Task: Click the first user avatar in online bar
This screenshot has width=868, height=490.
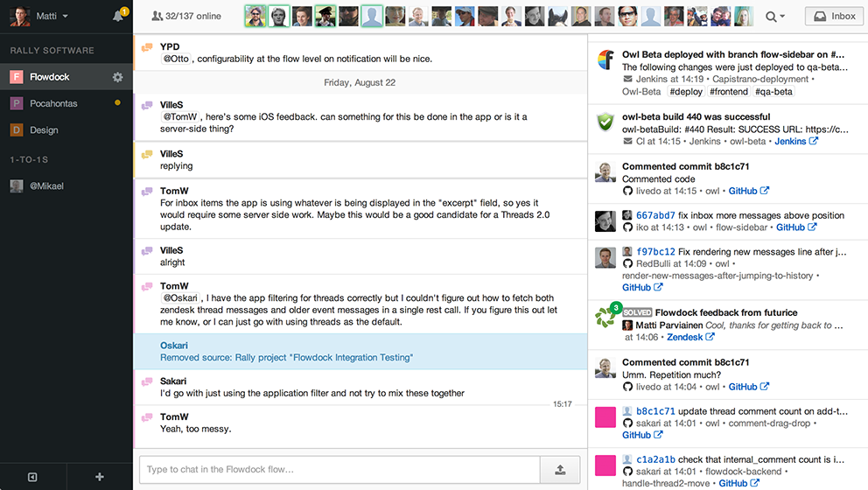Action: tap(255, 17)
